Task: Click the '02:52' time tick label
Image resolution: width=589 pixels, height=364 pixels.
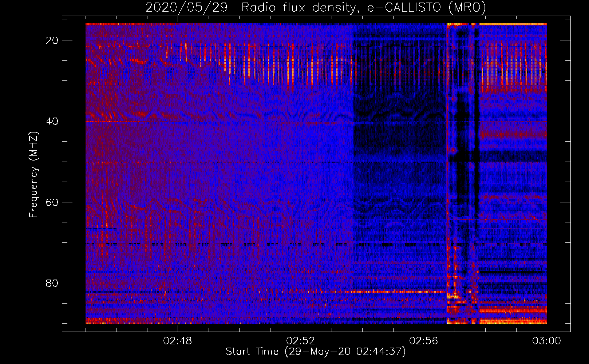Action: click(301, 341)
